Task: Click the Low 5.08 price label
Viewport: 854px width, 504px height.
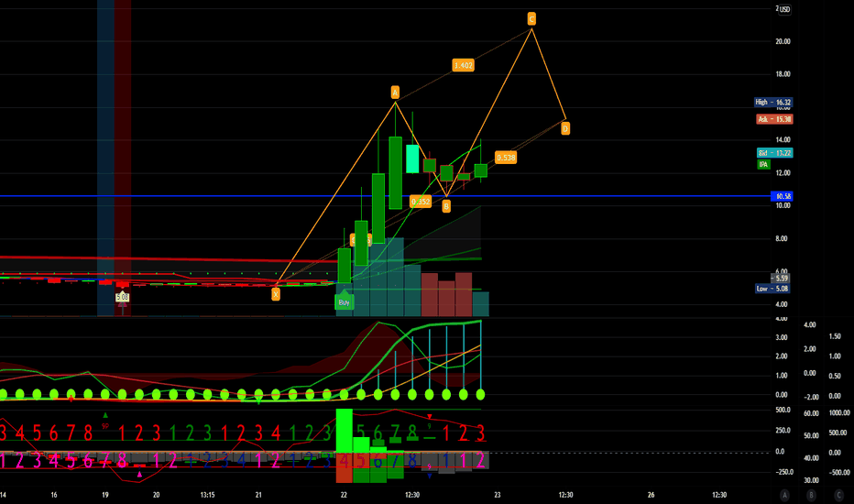Action: click(772, 289)
